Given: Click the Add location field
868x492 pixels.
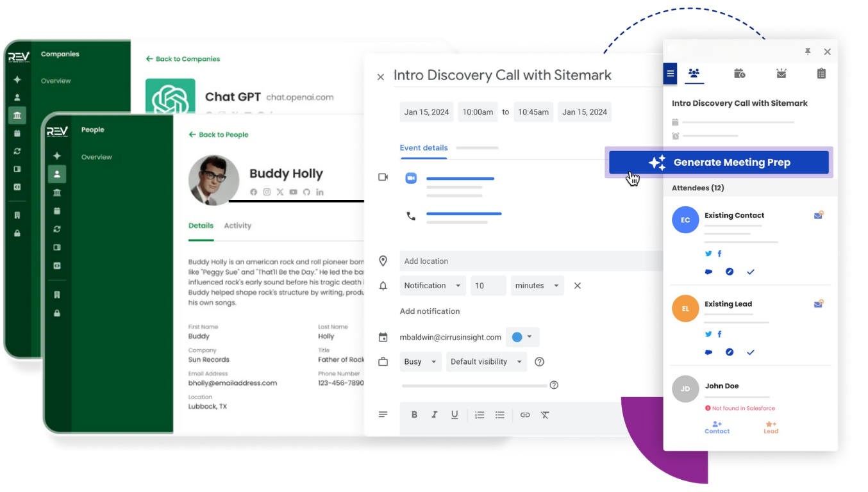Looking at the screenshot, I should (531, 261).
